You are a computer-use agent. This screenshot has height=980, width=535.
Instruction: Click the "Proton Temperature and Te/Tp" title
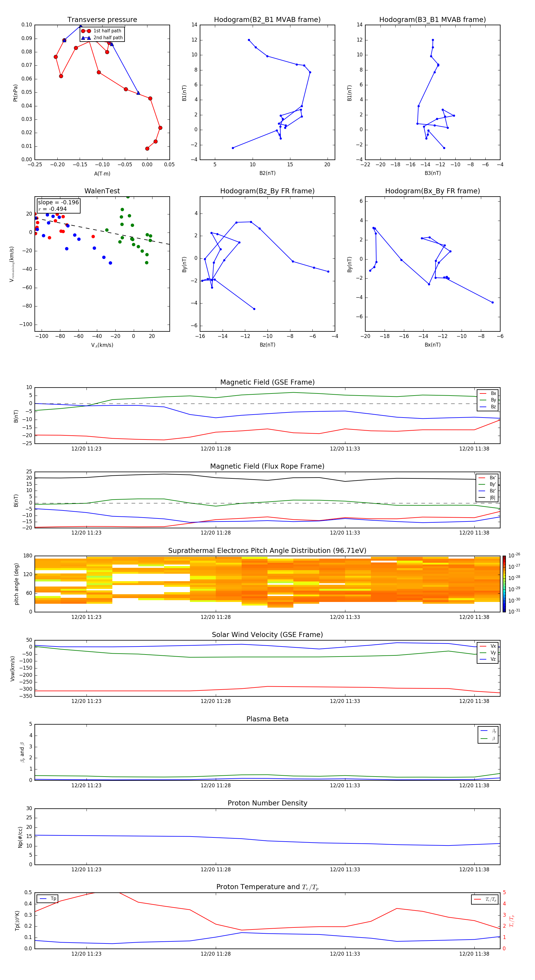tap(267, 887)
